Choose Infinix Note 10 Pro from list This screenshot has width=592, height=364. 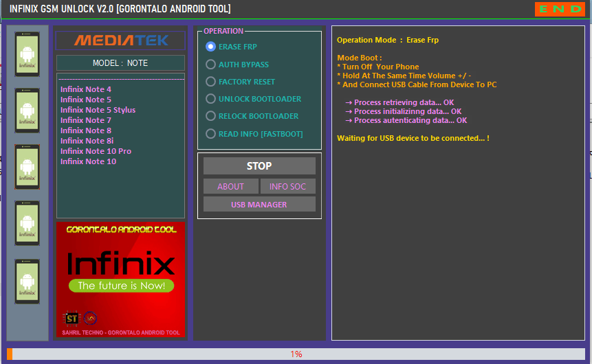tap(96, 151)
